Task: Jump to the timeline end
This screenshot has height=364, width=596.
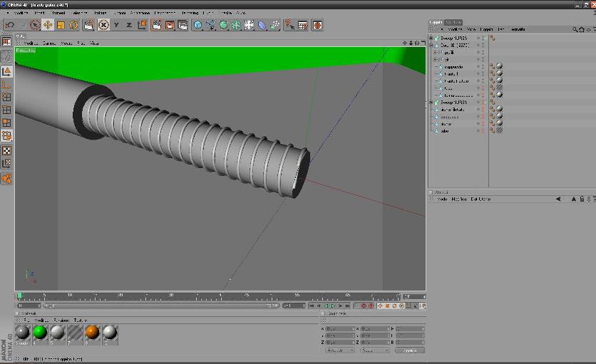Action: [x=347, y=306]
